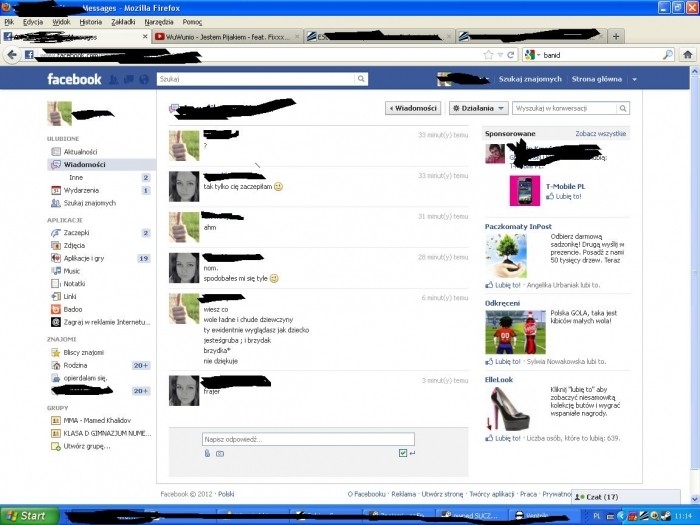Click the Windows Start button
The width and height of the screenshot is (700, 525).
26,516
